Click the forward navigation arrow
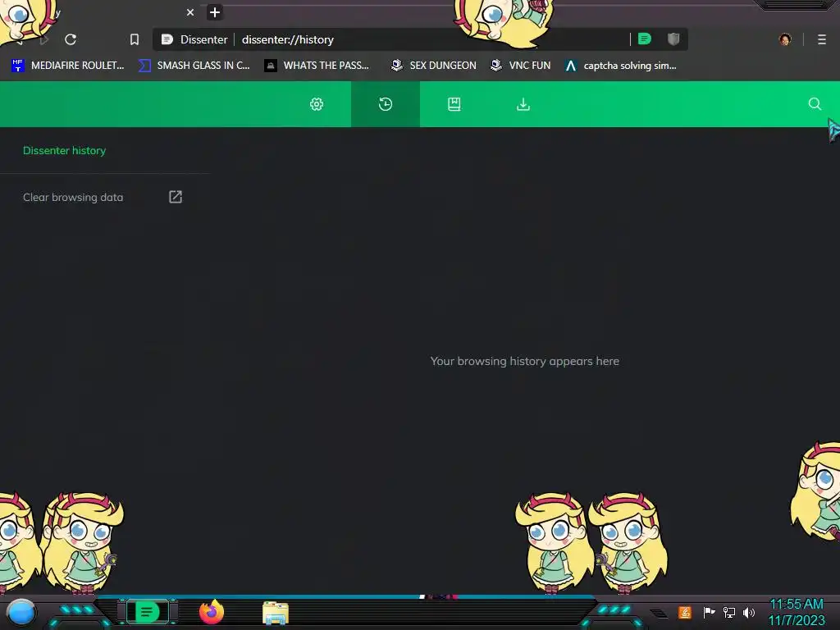 coord(44,39)
